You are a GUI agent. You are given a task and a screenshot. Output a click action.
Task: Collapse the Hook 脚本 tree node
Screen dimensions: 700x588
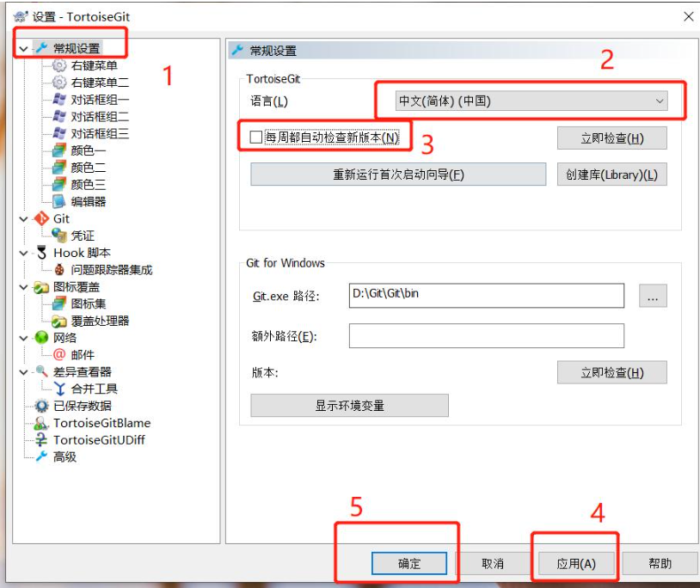pos(23,253)
